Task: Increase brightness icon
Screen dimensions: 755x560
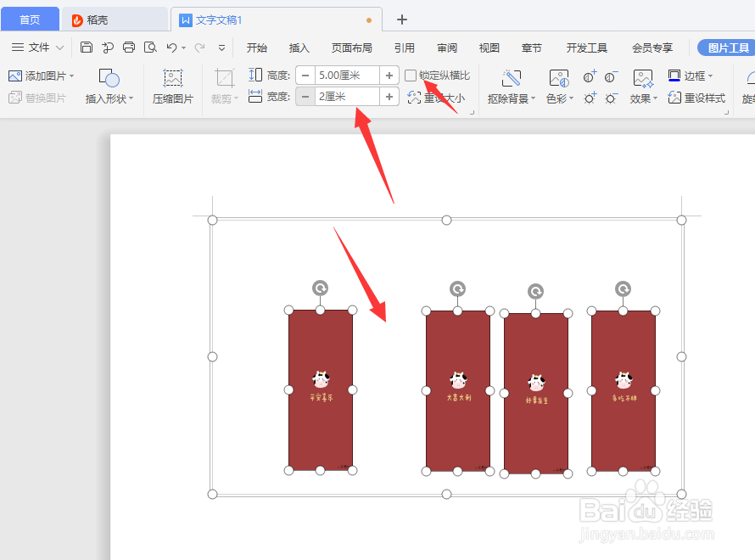Action: point(590,98)
